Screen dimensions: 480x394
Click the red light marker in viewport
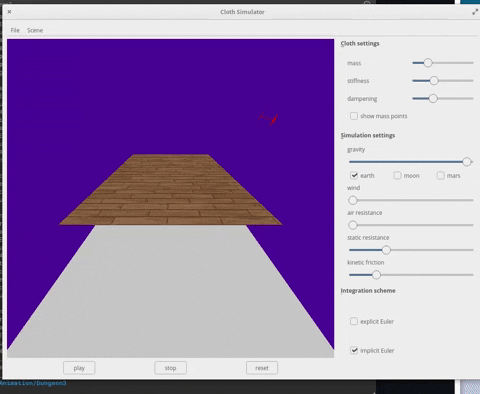[x=269, y=119]
